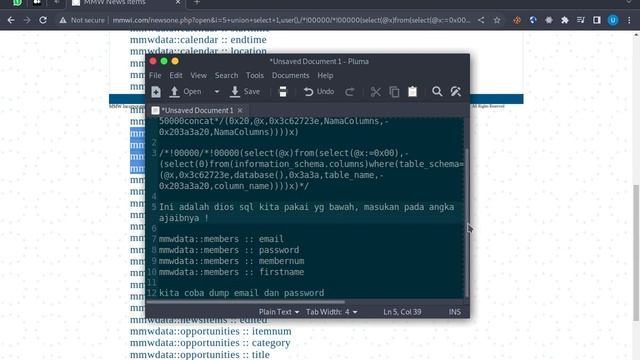The width and height of the screenshot is (640, 360).
Task: Click the INS insert mode indicator
Action: coord(455,312)
